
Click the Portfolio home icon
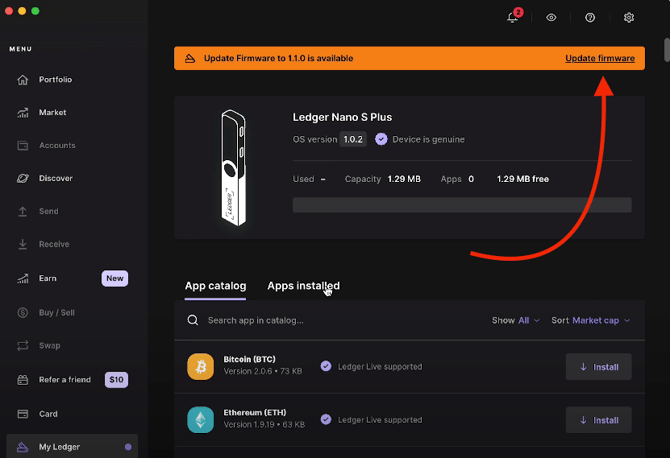23,80
